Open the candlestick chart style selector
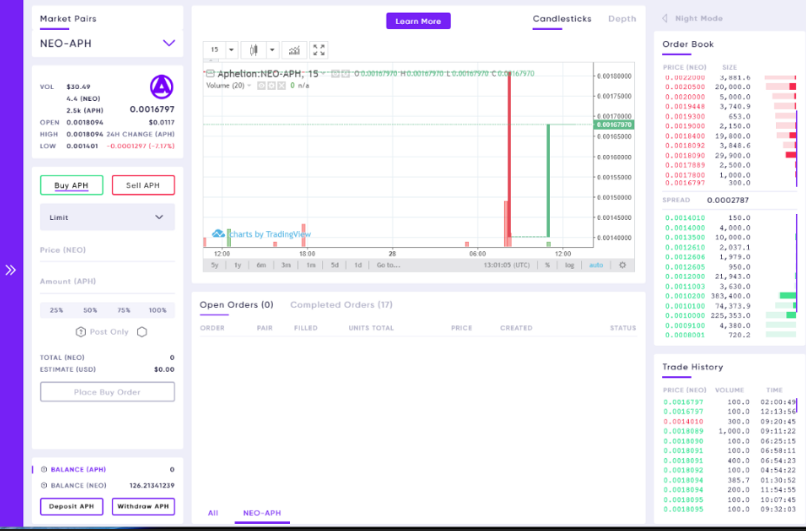The height and width of the screenshot is (531, 806). pos(253,50)
